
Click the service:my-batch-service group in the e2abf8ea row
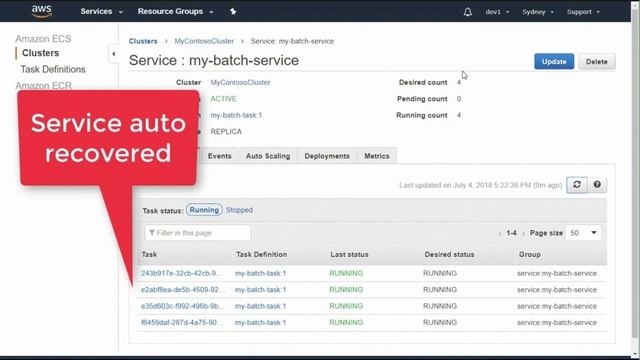pyautogui.click(x=557, y=289)
